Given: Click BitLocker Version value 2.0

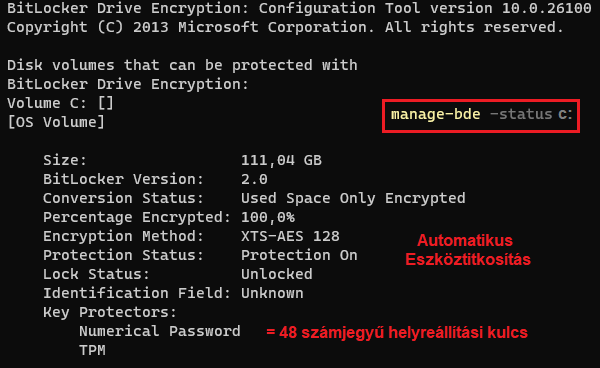Looking at the screenshot, I should pos(254,179).
